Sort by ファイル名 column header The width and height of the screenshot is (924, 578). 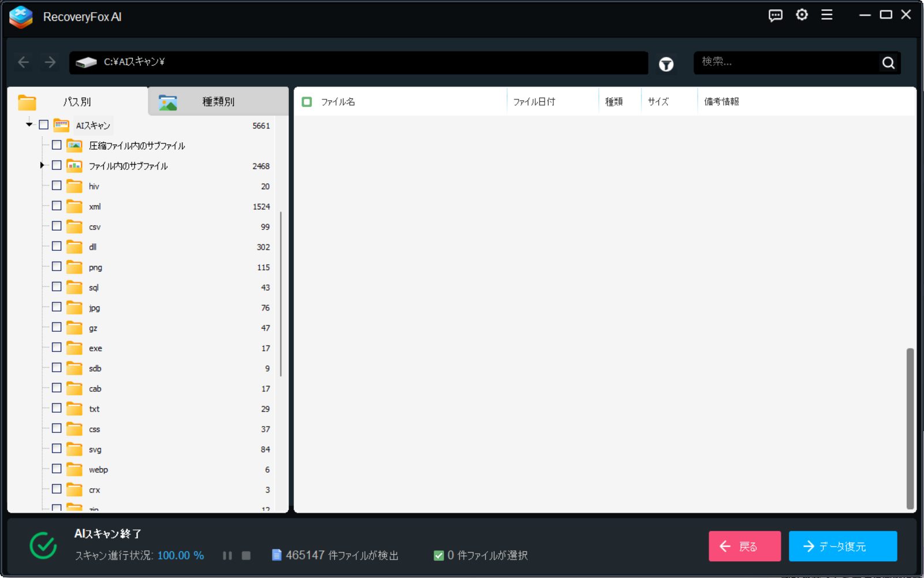pos(338,102)
